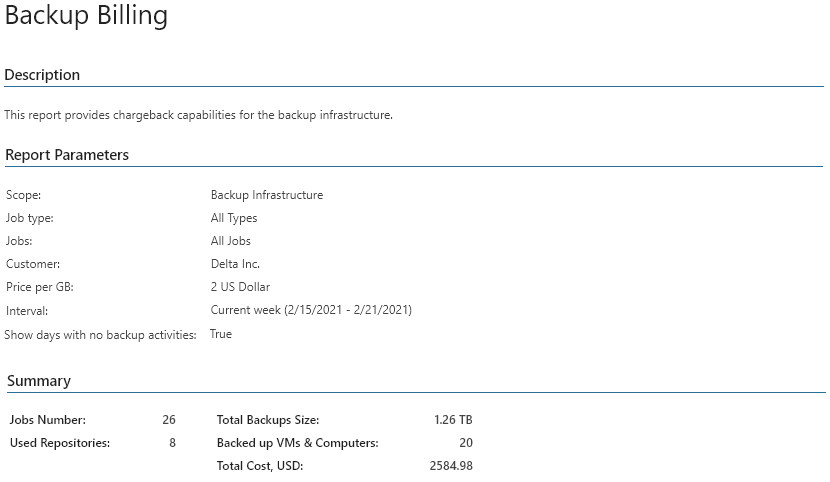Click the Backup Billing report title
The image size is (830, 482).
[x=86, y=15]
